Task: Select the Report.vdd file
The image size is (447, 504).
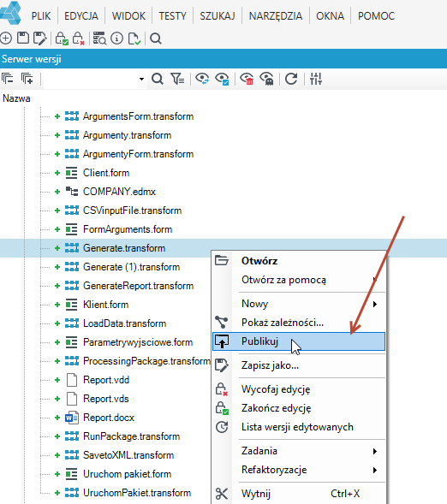Action: tap(106, 380)
